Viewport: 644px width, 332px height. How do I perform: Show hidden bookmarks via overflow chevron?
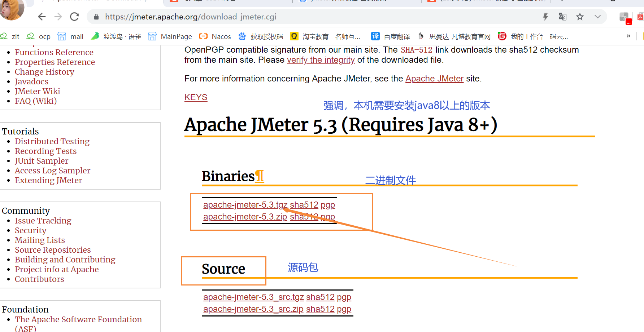[628, 36]
